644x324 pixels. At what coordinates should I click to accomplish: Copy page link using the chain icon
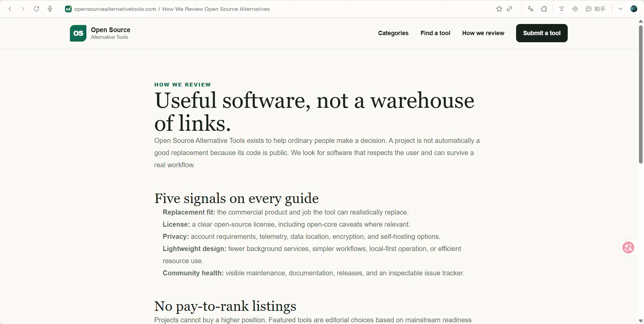[510, 9]
